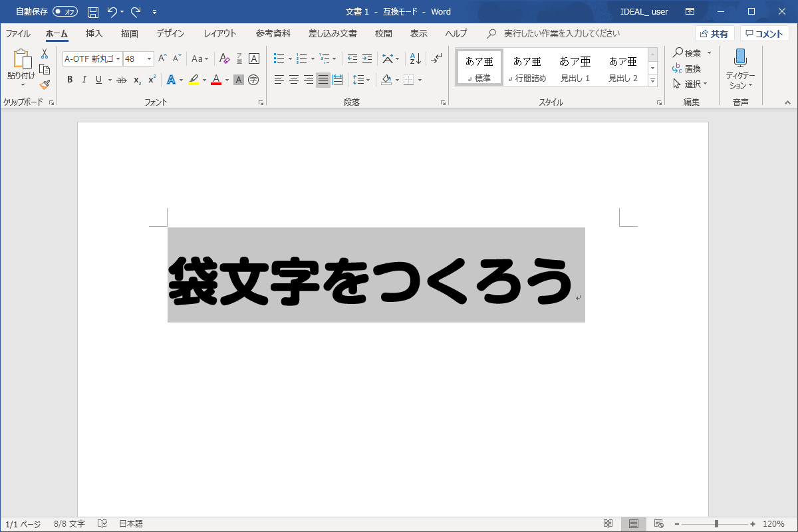Adjust the zoom slider handle
The height and width of the screenshot is (532, 798).
click(716, 524)
